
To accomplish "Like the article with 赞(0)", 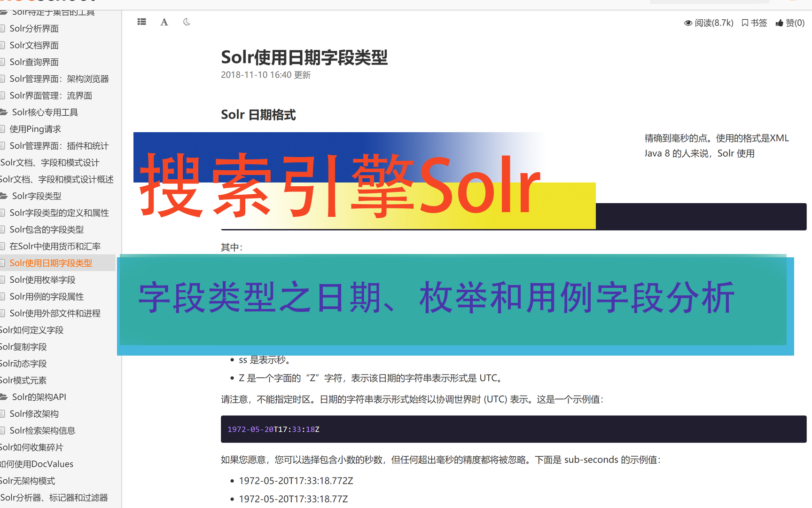I will pyautogui.click(x=790, y=23).
